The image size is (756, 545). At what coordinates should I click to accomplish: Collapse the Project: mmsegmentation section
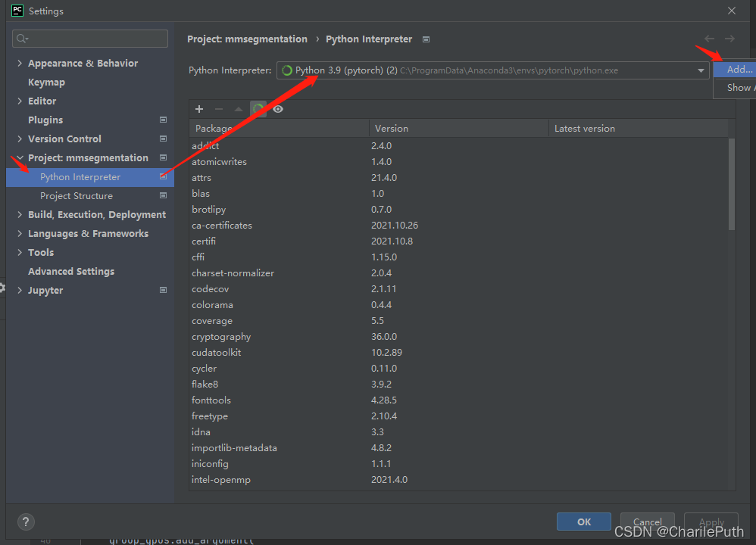pos(20,157)
